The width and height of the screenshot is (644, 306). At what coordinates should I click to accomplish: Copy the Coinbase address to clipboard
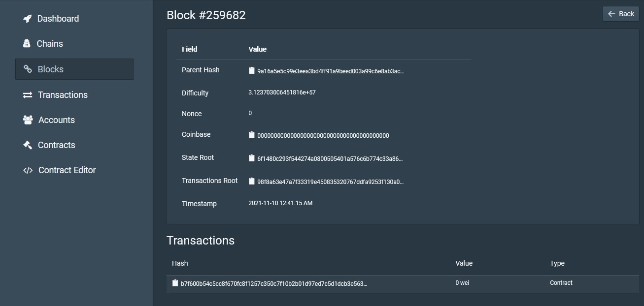click(252, 135)
